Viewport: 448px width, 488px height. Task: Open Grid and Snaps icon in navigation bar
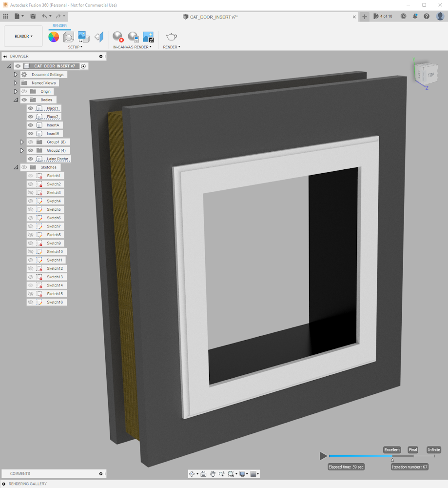(x=253, y=474)
